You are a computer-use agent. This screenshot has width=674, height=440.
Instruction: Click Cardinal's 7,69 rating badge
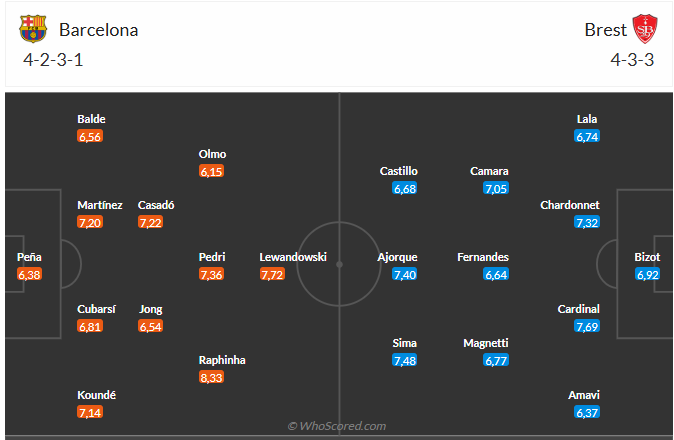586,326
